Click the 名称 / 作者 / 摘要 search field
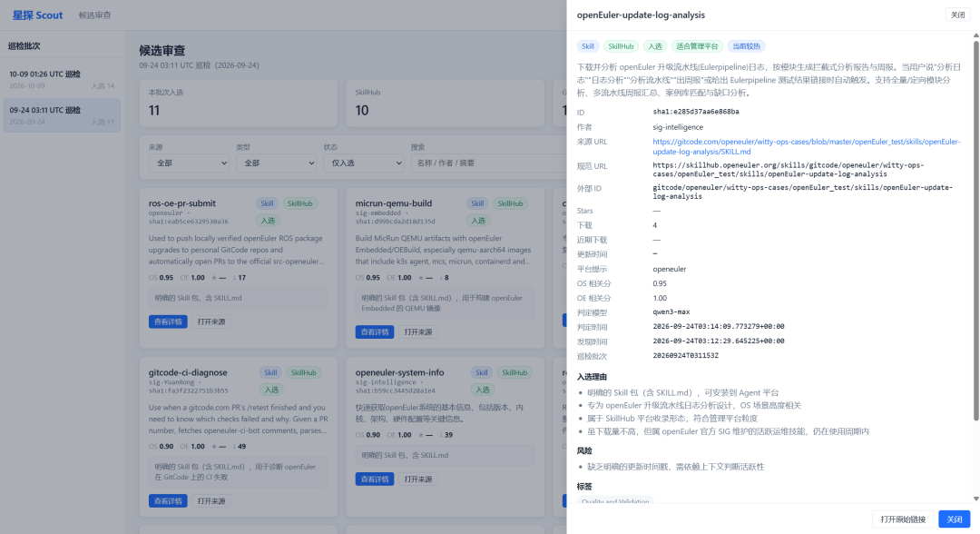Viewport: 980px width, 534px height. [488, 163]
